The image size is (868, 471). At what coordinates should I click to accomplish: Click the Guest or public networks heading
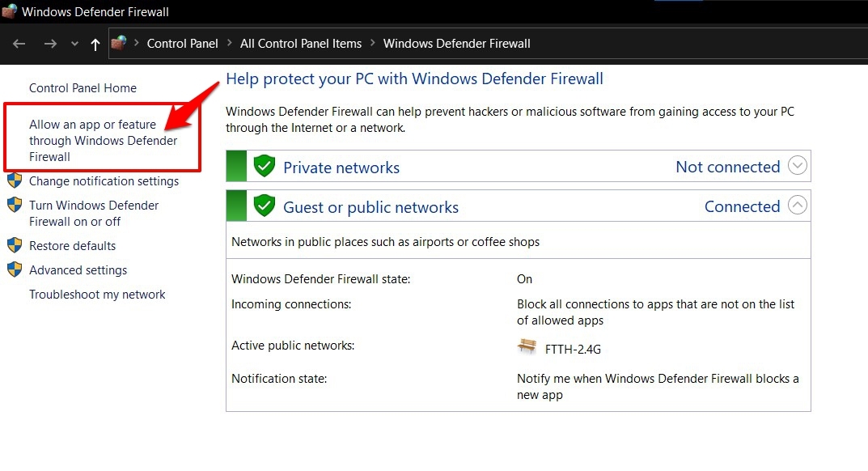tap(370, 207)
